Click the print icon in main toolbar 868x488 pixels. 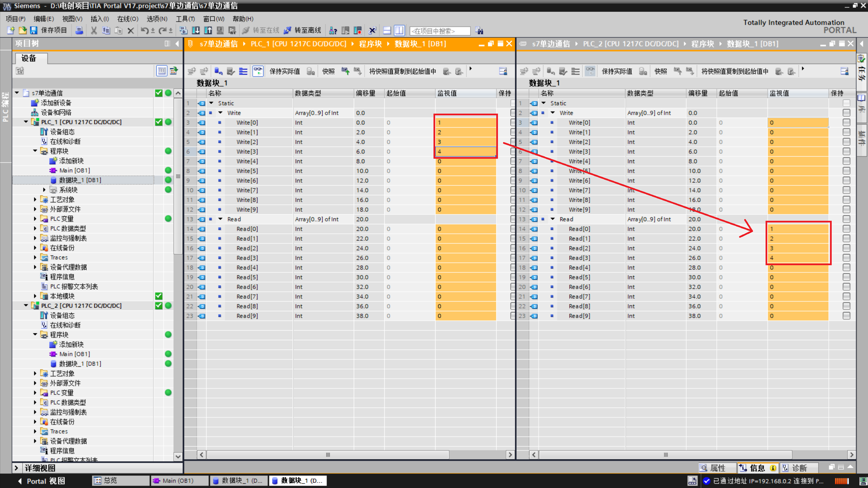pyautogui.click(x=79, y=31)
